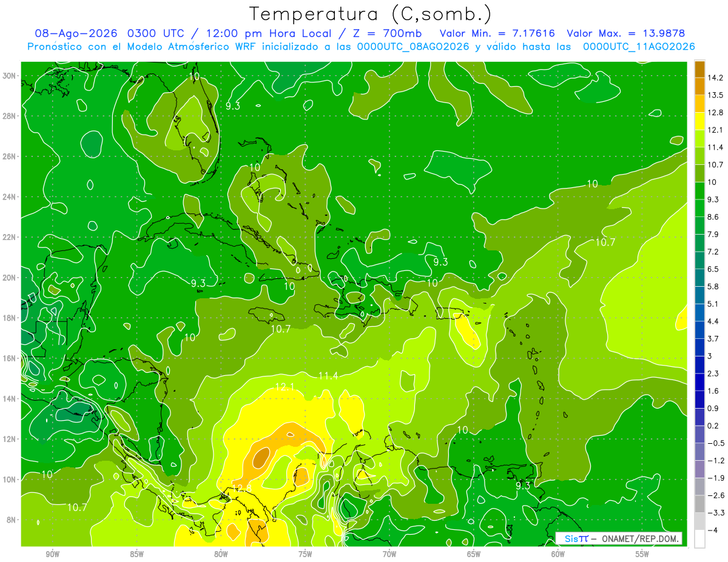Click the '8.6' value on the color scale
The width and height of the screenshot is (728, 562).
pos(713,216)
